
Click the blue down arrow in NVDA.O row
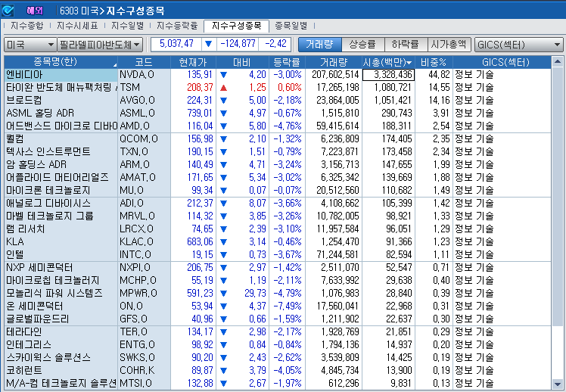point(223,75)
